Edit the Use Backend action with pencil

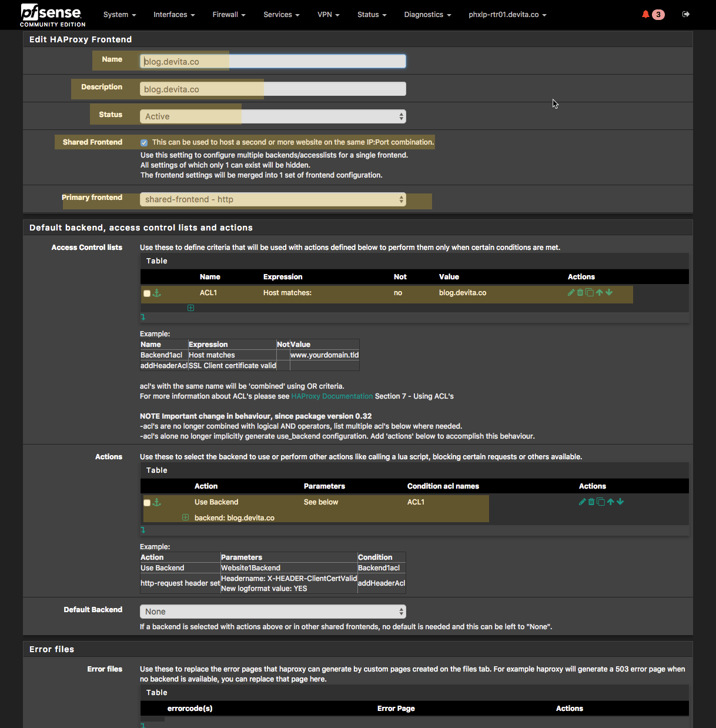point(582,502)
